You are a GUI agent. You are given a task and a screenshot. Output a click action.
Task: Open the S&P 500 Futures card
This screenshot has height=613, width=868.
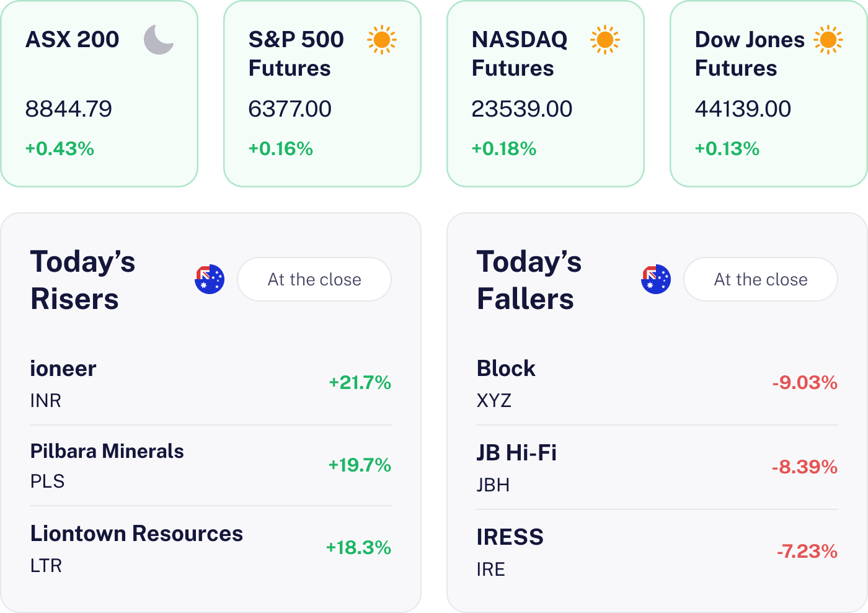coord(322,93)
